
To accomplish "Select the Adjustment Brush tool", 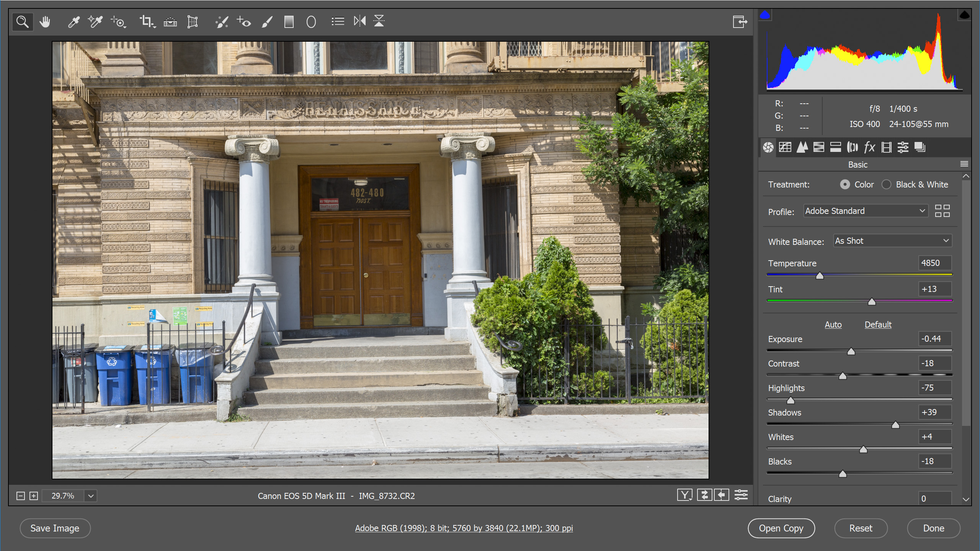I will coord(267,22).
